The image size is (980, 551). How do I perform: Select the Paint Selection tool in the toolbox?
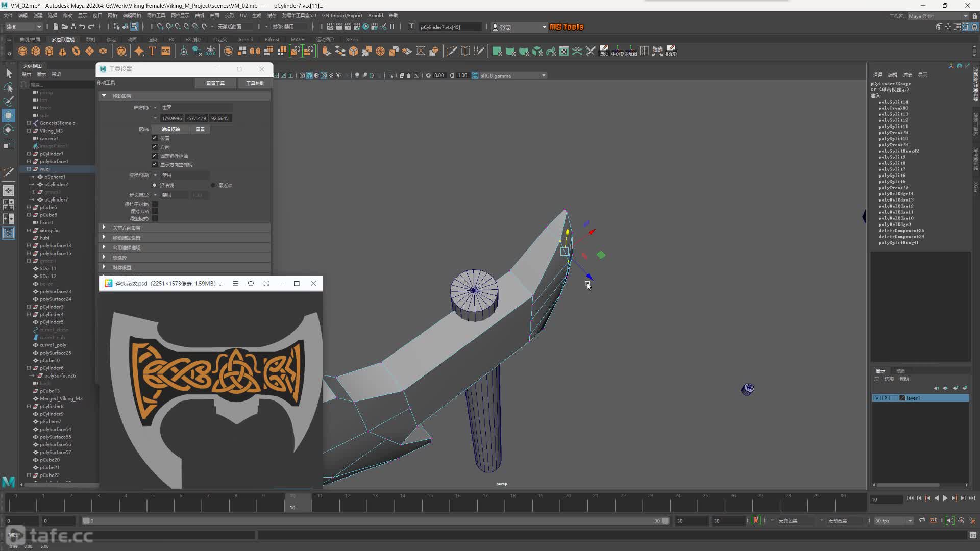click(9, 102)
